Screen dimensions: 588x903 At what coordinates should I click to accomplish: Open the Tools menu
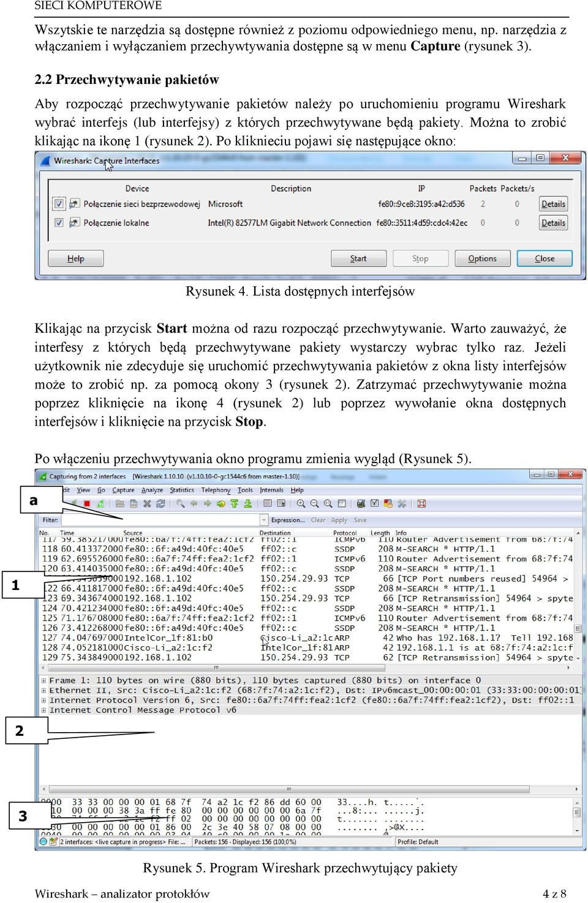[245, 490]
